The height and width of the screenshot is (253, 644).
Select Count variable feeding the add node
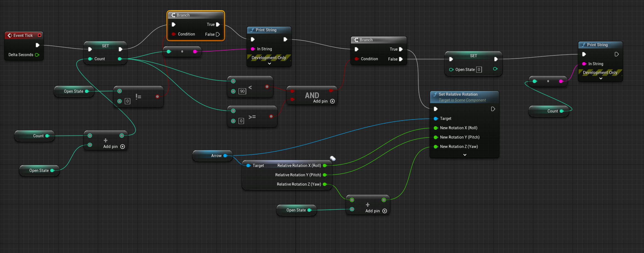35,136
